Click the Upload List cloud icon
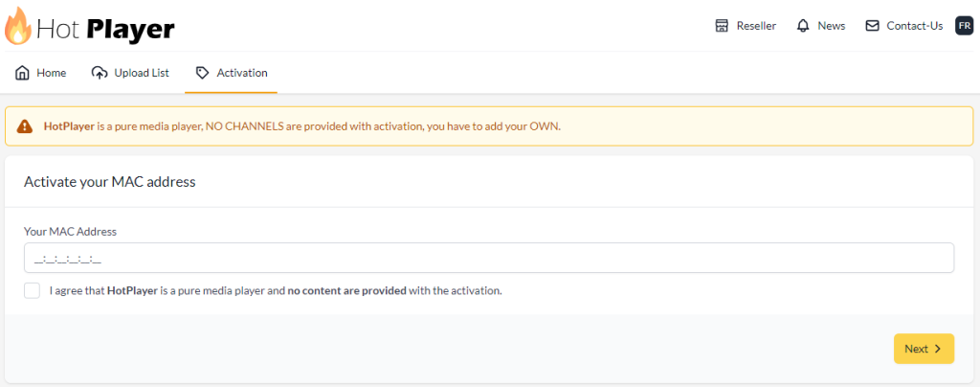Viewport: 980px width, 387px height. click(100, 73)
